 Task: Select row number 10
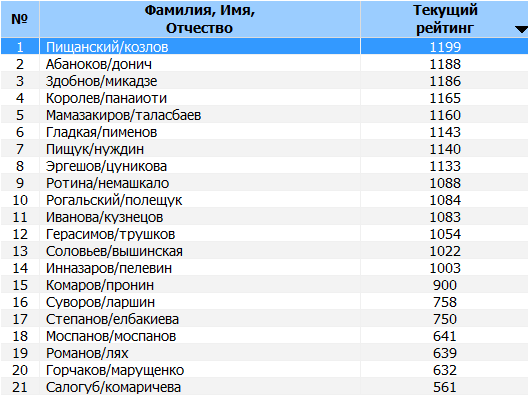coord(264,200)
